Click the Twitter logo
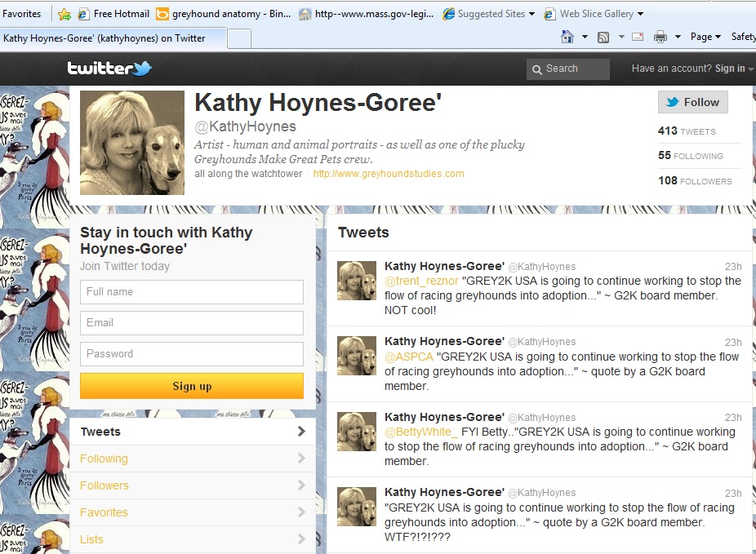The height and width of the screenshot is (554, 756). pos(109,69)
